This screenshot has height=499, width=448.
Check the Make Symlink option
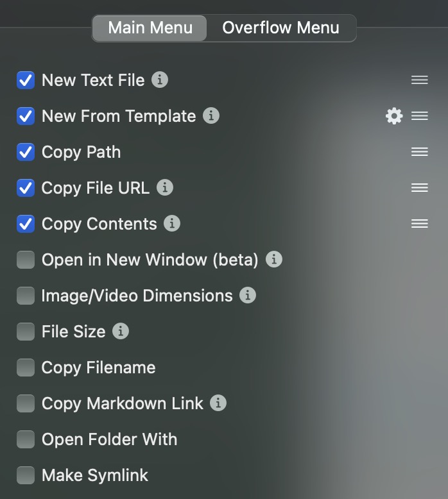[26, 475]
